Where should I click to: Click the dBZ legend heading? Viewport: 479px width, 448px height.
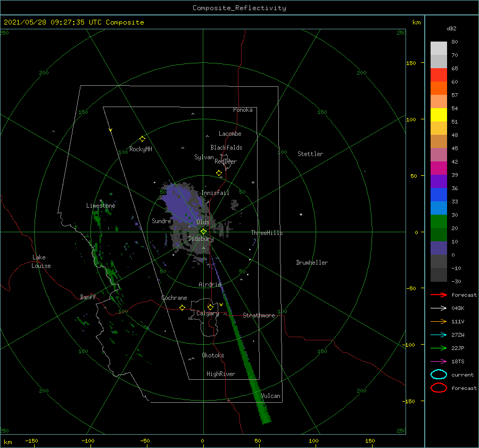[x=451, y=29]
